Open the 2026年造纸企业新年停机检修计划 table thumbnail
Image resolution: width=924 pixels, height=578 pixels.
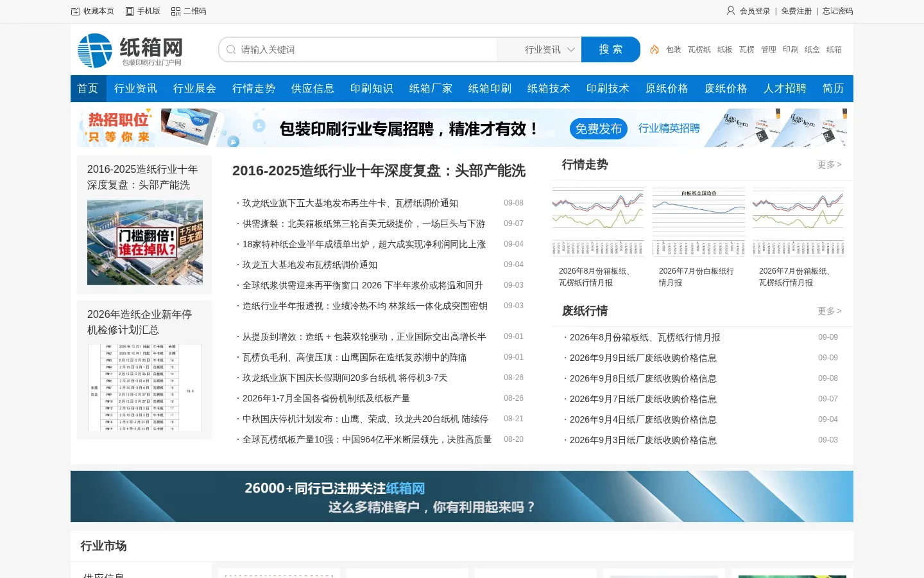(145, 388)
